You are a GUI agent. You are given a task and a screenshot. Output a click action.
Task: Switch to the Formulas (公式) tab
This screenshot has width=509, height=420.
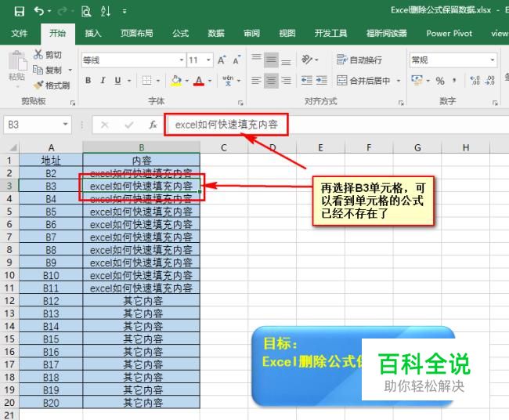tap(180, 33)
